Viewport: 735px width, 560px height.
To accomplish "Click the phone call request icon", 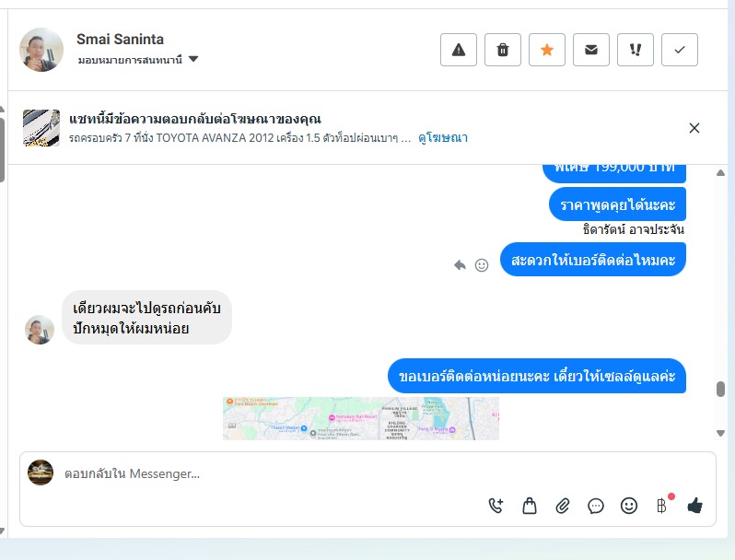I will click(496, 505).
